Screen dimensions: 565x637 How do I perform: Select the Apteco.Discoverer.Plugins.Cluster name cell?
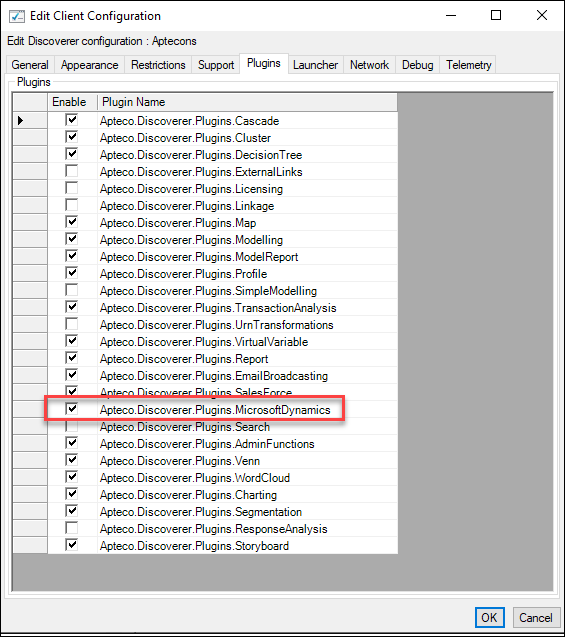(247, 137)
